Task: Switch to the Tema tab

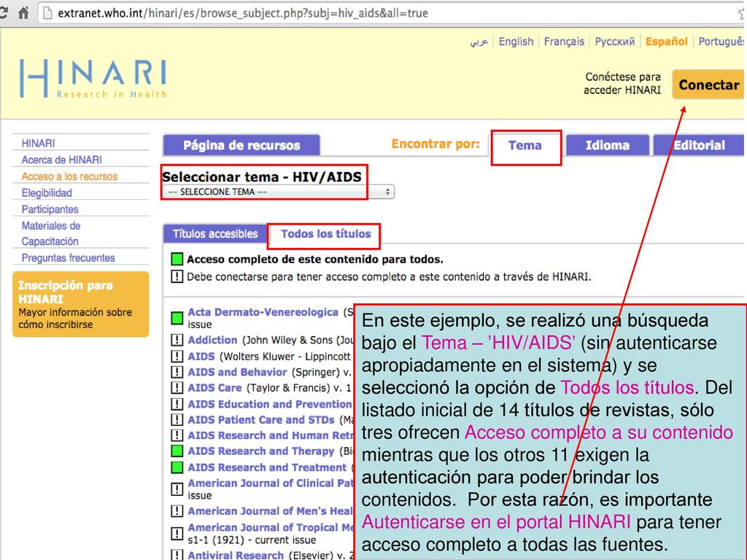Action: (525, 145)
